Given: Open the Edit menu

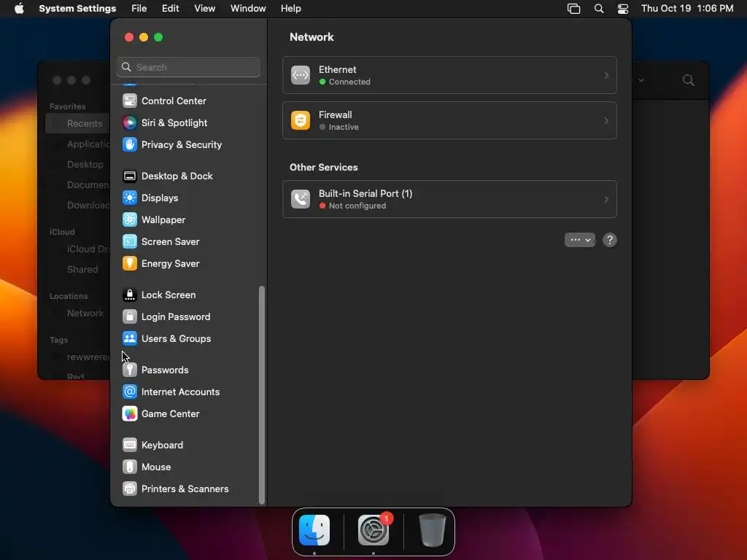Looking at the screenshot, I should [171, 9].
